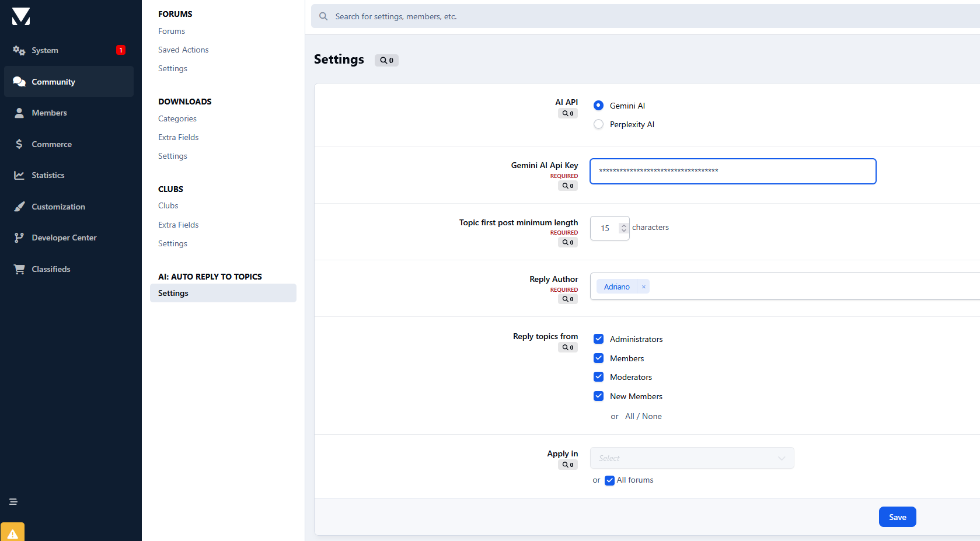Open Commerce via the dollar icon
The width and height of the screenshot is (980, 541).
coord(19,144)
